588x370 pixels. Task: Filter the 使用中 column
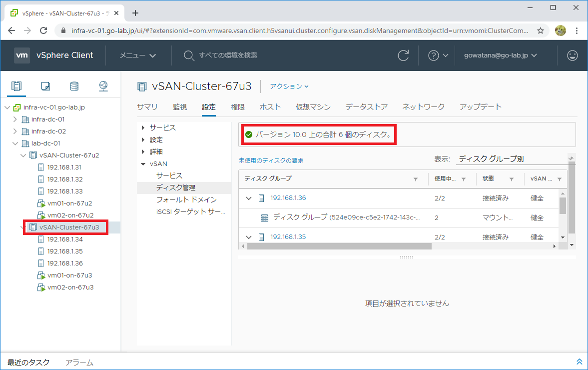[464, 179]
